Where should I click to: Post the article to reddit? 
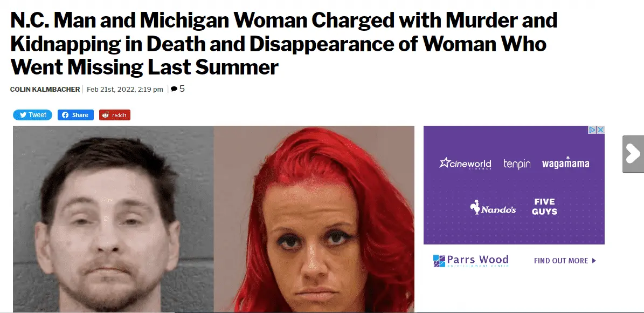[115, 115]
